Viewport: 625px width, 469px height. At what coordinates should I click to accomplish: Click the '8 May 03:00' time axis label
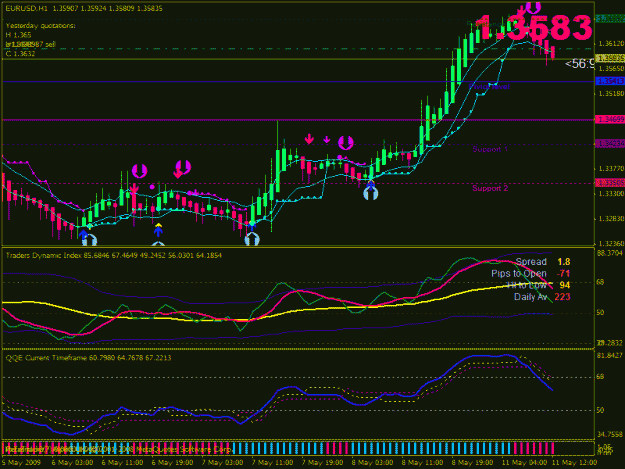pyautogui.click(x=372, y=463)
